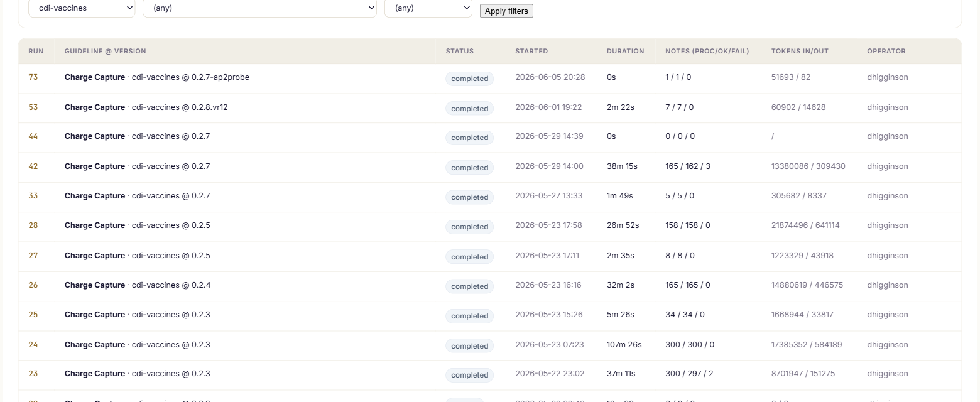The height and width of the screenshot is (402, 980).
Task: Expand the middle (any) filter dropdown
Action: 260,8
